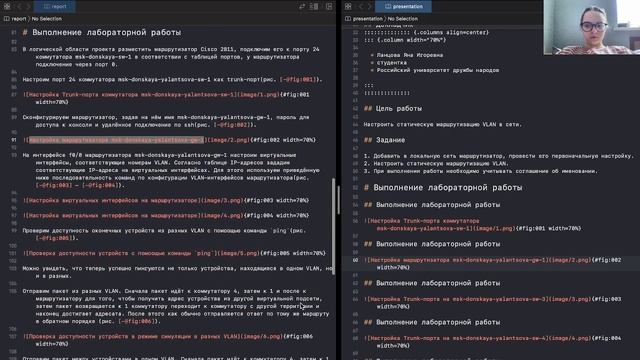This screenshot has height=360, width=640.
Task: Click the webcam video thumbnail
Action: (x=591, y=27)
